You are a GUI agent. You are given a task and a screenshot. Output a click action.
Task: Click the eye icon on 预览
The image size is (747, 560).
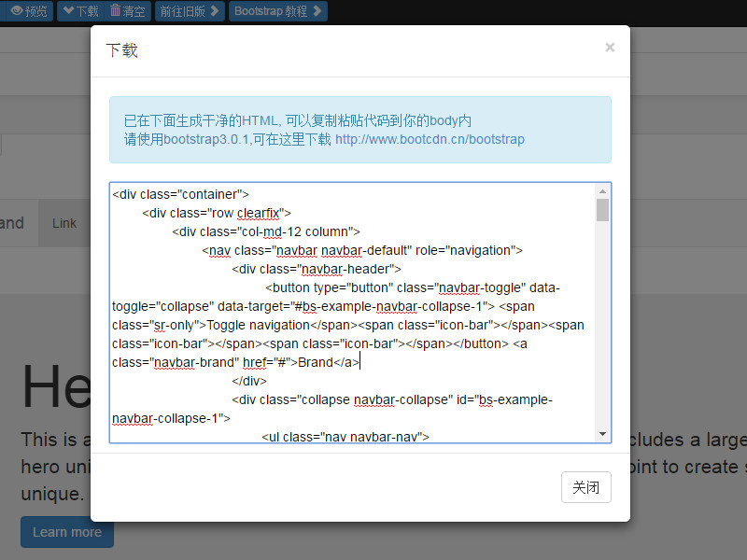(x=17, y=10)
